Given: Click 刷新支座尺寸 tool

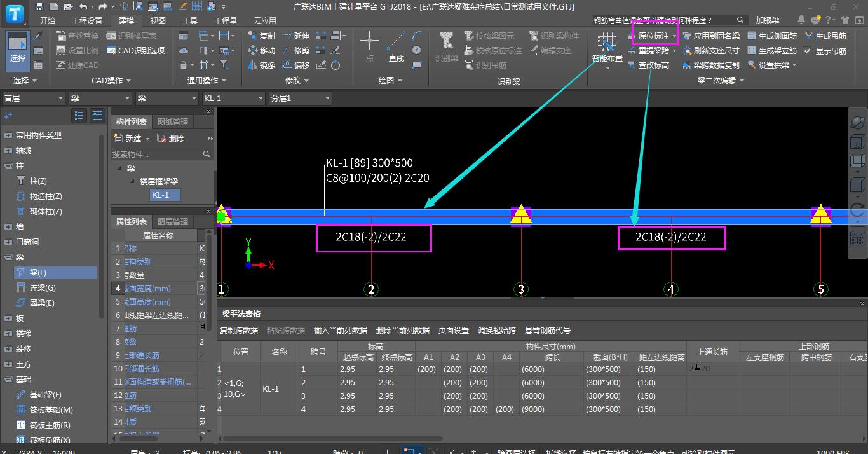Looking at the screenshot, I should (711, 50).
